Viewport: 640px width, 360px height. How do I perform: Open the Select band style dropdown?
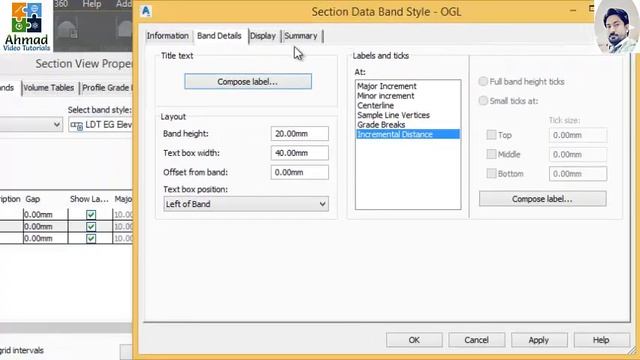tap(100, 125)
